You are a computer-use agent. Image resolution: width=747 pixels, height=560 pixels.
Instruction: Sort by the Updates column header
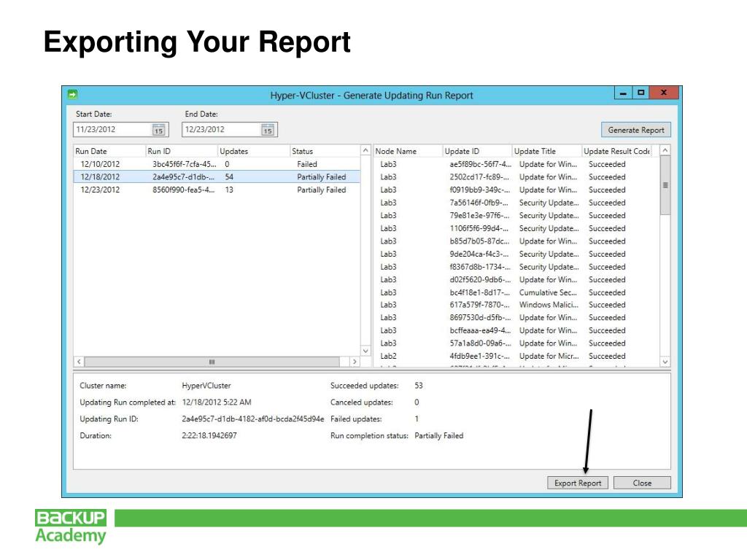point(254,151)
